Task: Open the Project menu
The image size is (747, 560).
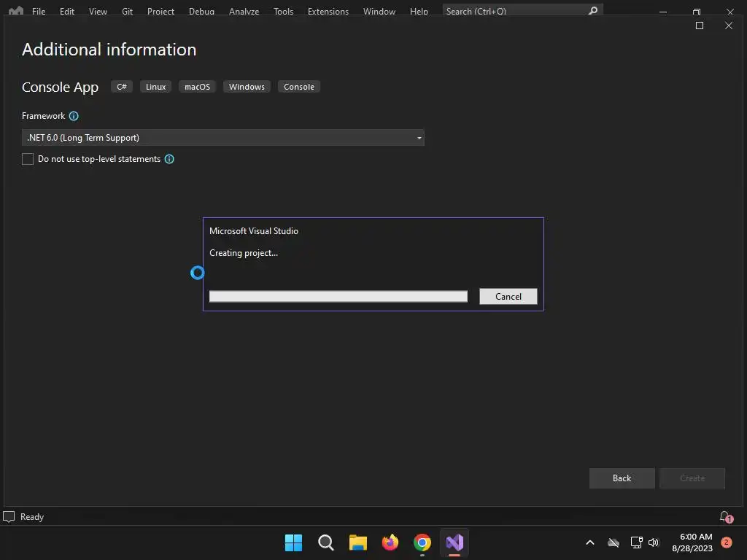Action: click(160, 11)
